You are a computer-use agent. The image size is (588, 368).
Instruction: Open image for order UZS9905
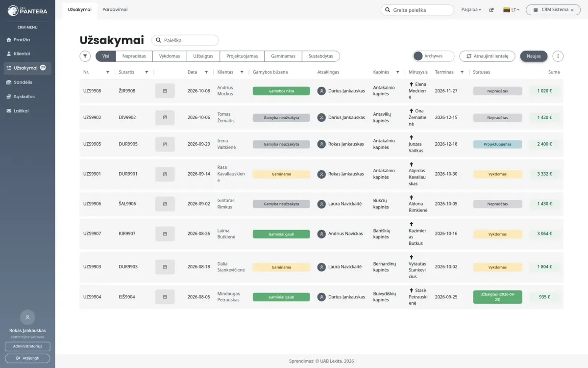(165, 144)
